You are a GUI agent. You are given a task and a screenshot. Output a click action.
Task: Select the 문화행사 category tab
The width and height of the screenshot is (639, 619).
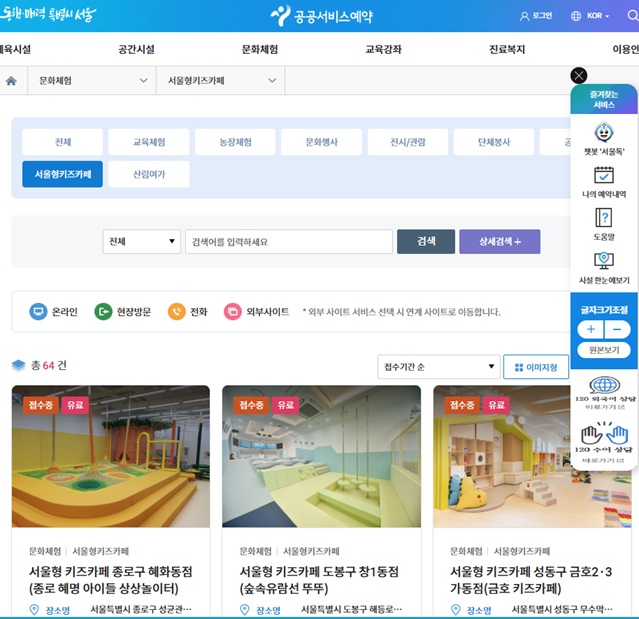click(x=322, y=142)
